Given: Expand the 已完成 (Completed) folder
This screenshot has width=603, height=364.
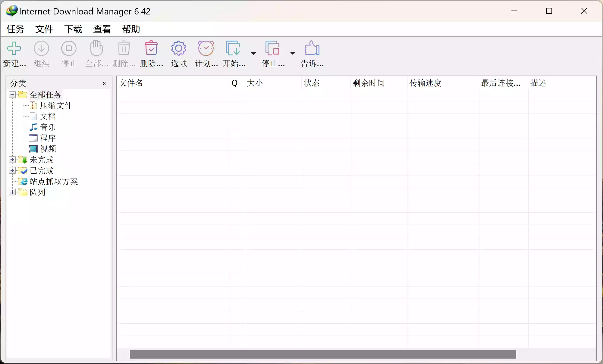Looking at the screenshot, I should 12,170.
